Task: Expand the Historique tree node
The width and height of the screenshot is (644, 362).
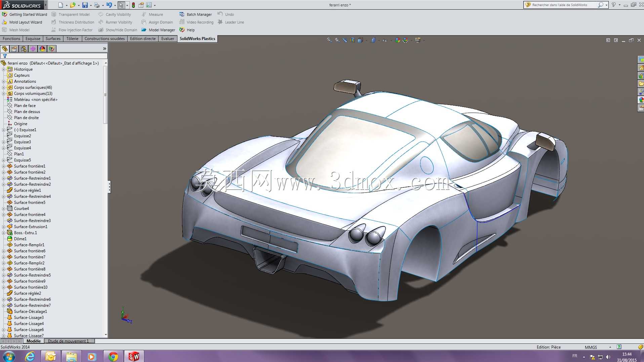Action: [4, 69]
